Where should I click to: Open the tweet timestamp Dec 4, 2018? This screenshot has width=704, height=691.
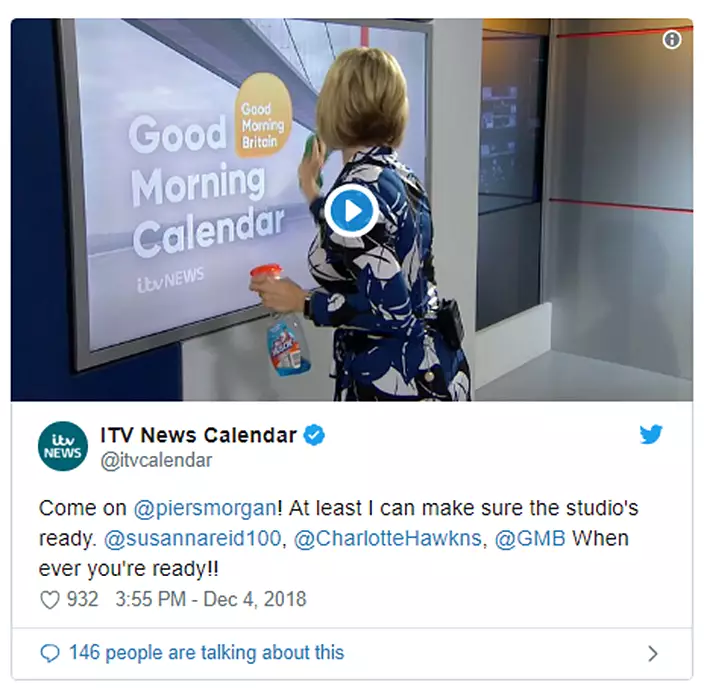point(211,599)
